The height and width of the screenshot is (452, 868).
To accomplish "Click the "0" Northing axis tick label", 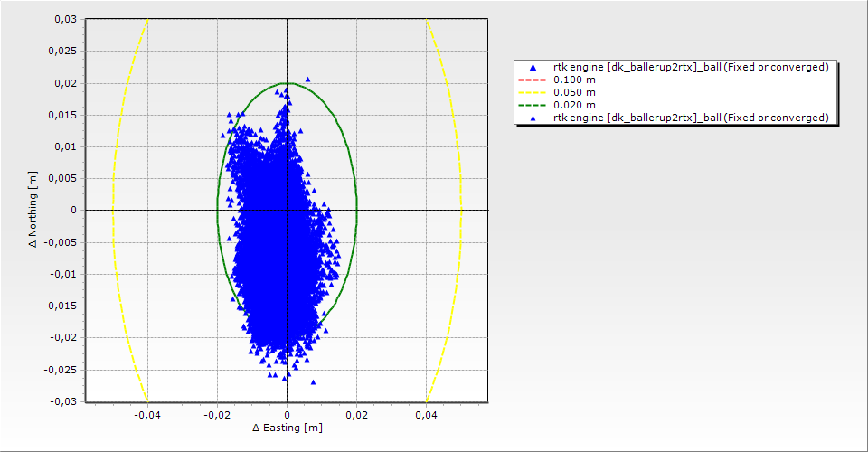I will click(73, 211).
